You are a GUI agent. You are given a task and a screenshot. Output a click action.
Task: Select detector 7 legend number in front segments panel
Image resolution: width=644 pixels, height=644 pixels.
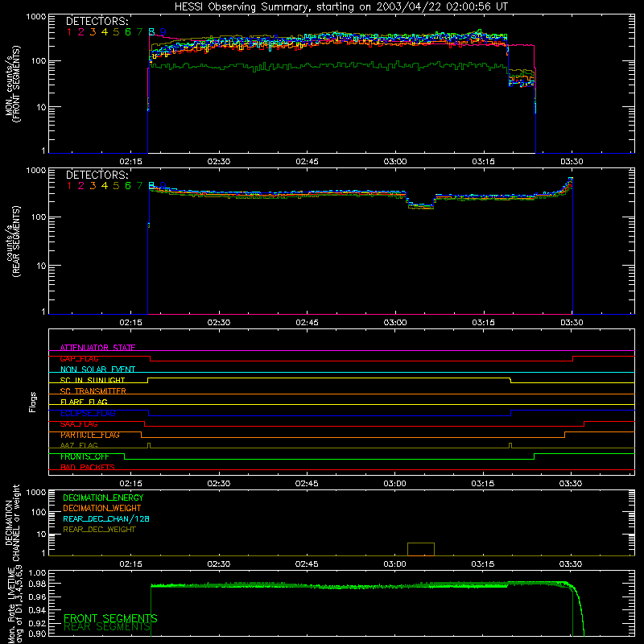(139, 32)
